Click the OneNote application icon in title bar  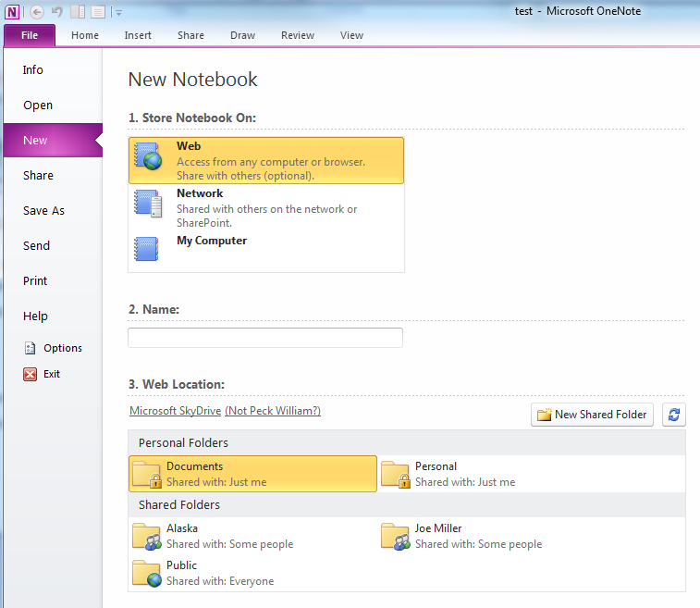(x=12, y=12)
